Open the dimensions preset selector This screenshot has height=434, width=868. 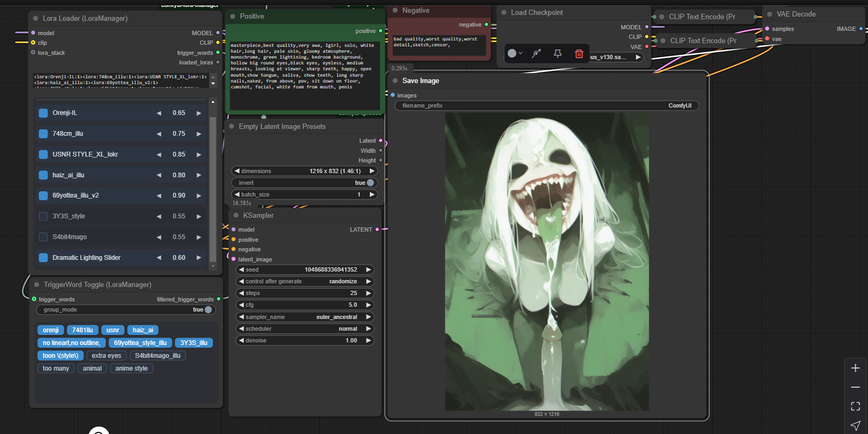(x=304, y=171)
